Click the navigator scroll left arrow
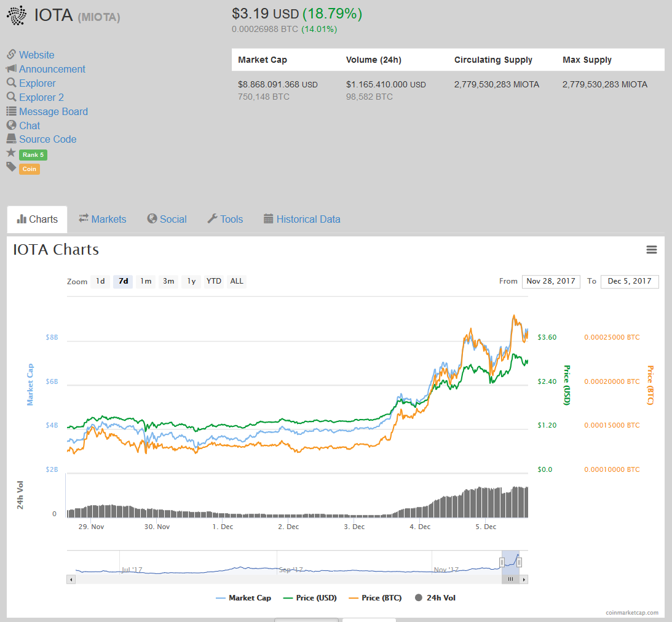The height and width of the screenshot is (622, 672). pyautogui.click(x=71, y=580)
